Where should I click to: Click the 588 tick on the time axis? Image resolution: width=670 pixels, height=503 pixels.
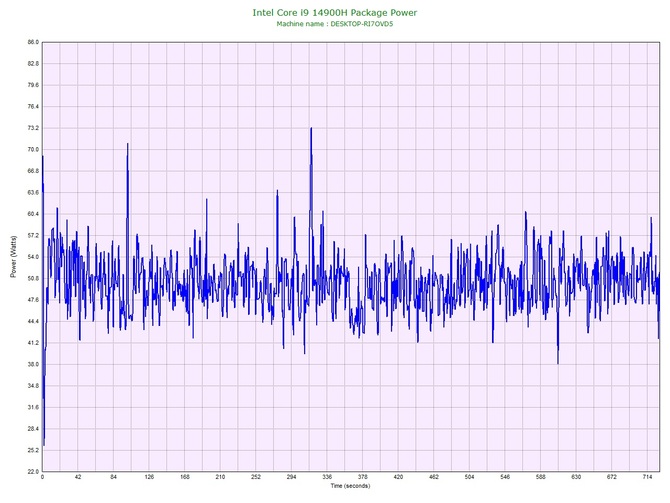541,477
